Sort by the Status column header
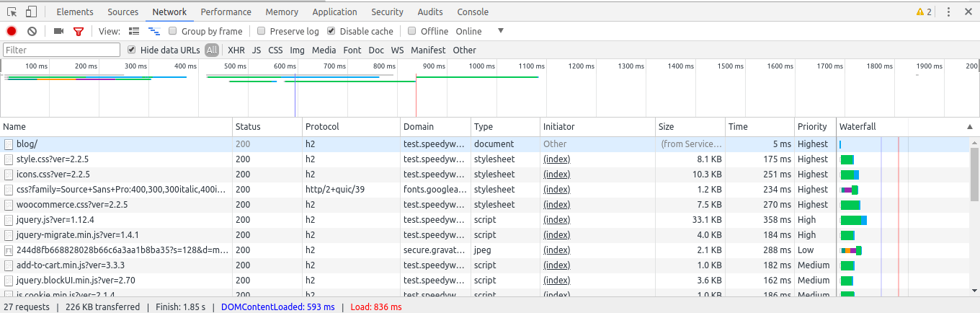The height and width of the screenshot is (313, 980). tap(267, 126)
